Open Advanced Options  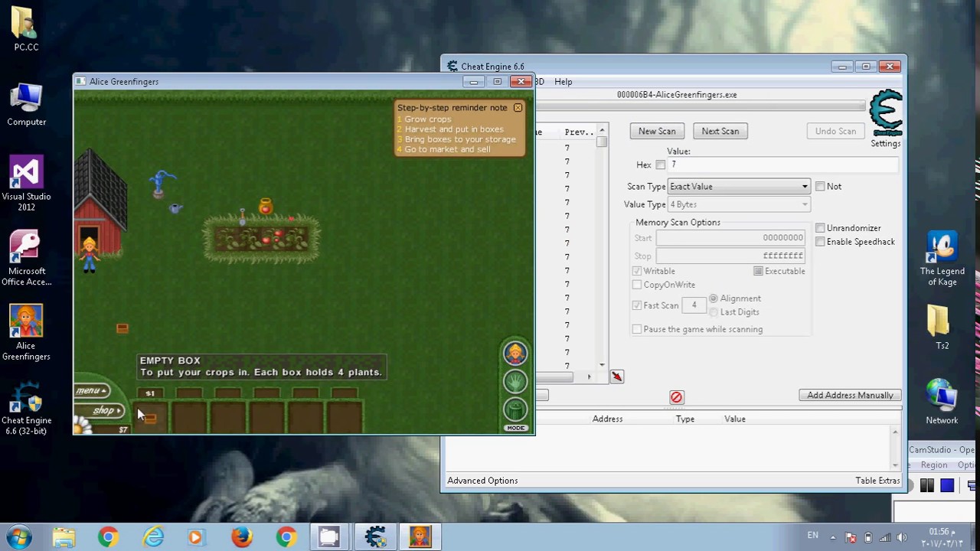pos(482,481)
